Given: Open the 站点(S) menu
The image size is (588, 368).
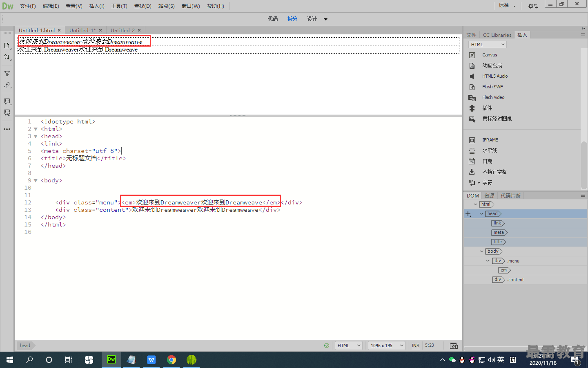Looking at the screenshot, I should tap(167, 6).
